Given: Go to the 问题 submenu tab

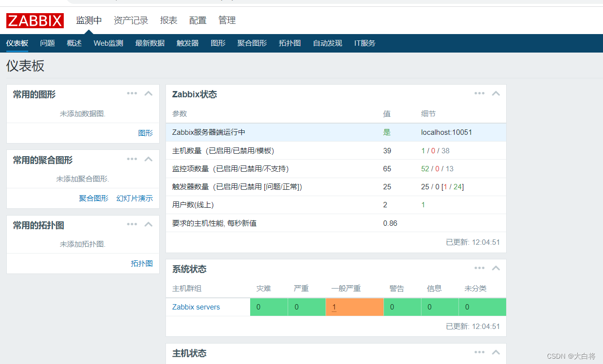Looking at the screenshot, I should tap(48, 43).
